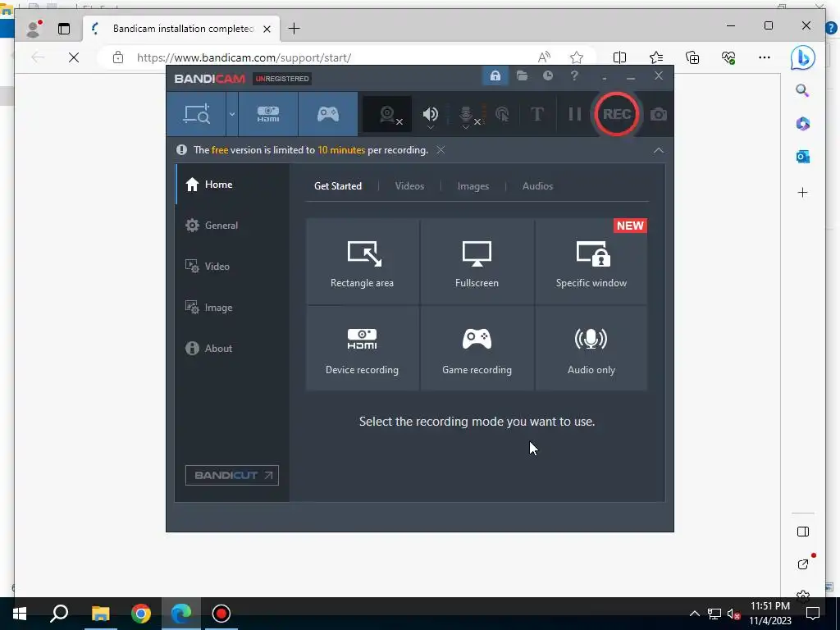
Task: Toggle mouse click effect icon
Action: coord(502,114)
